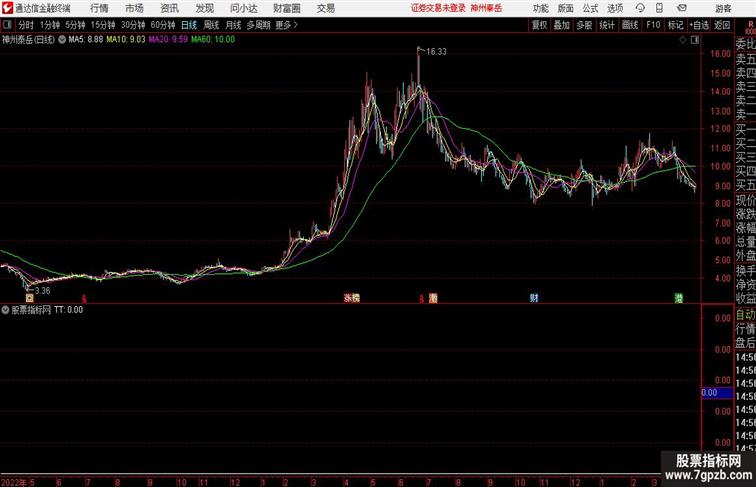Switch to 60分钟 period
Viewport: 756px width, 487px height.
[163, 25]
